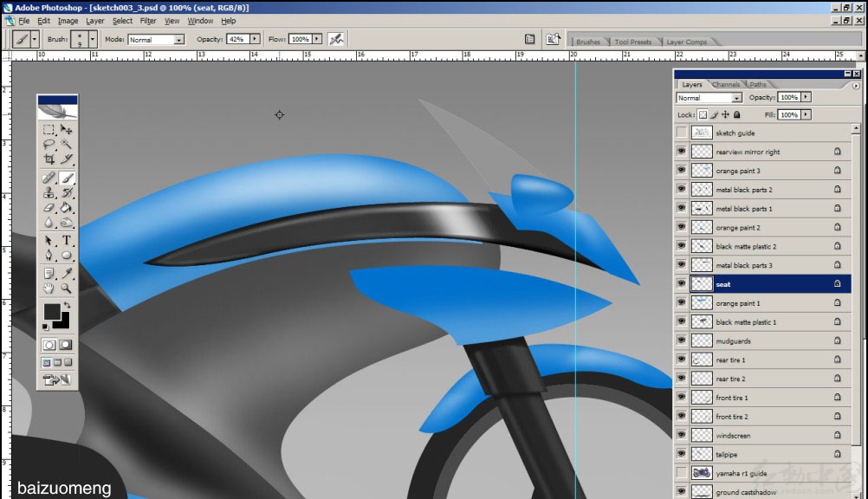This screenshot has width=868, height=499.
Task: Click the foreground color swatch
Action: click(51, 311)
